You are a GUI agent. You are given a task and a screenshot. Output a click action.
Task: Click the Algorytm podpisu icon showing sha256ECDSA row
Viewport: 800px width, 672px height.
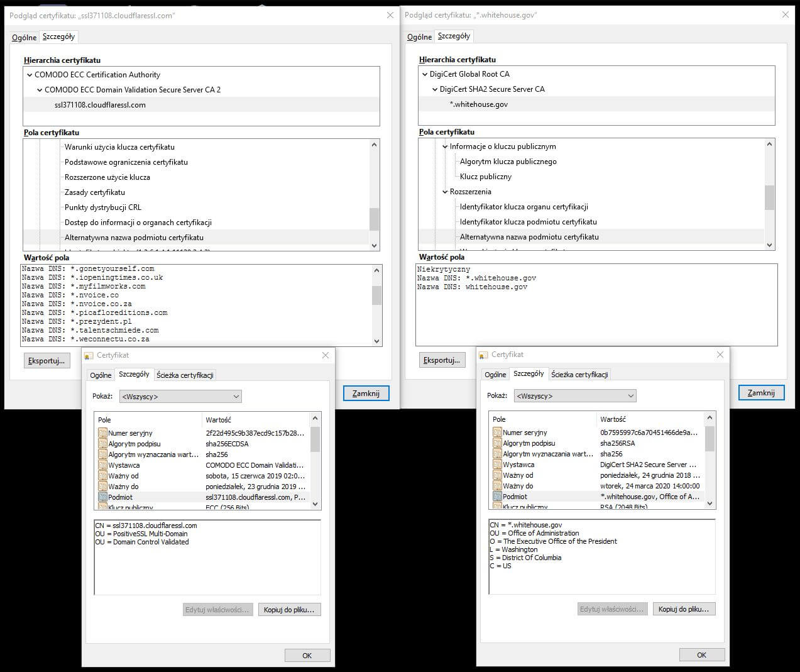[102, 444]
